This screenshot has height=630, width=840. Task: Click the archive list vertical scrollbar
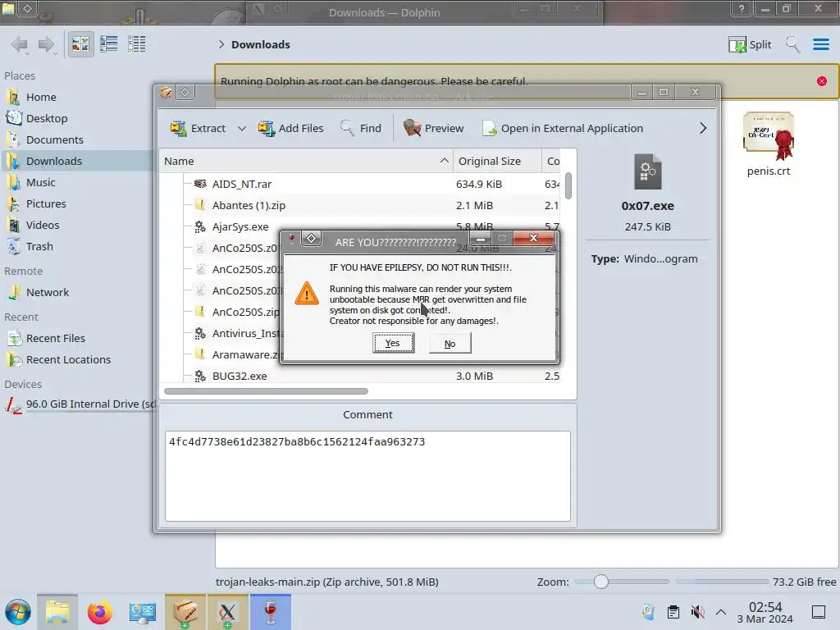568,185
